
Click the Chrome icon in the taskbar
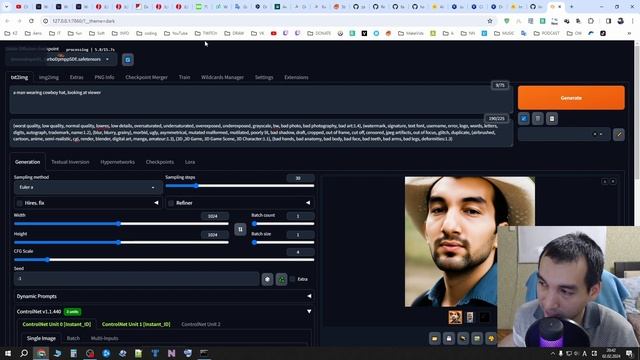(41, 353)
